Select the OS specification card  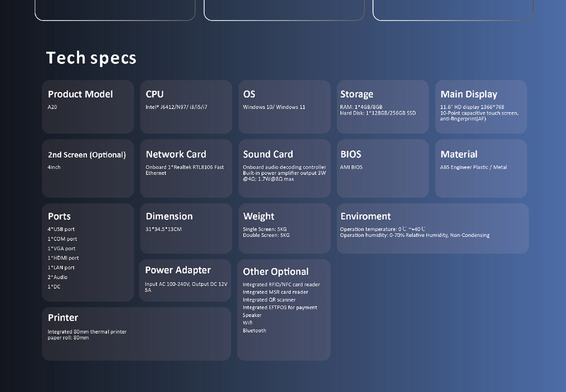[284, 107]
